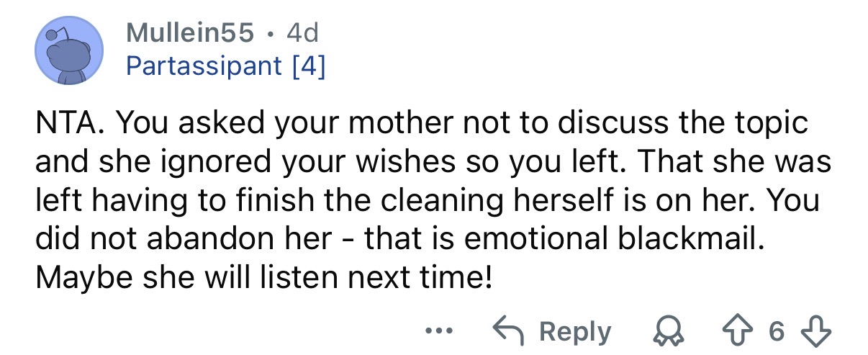Click the NTA verdict at comment start

68,123
